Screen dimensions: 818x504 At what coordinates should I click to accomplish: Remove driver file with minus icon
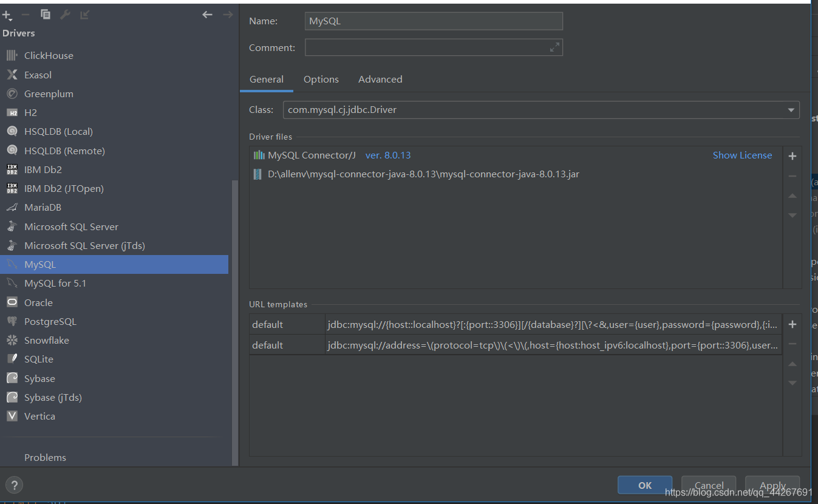pos(792,176)
